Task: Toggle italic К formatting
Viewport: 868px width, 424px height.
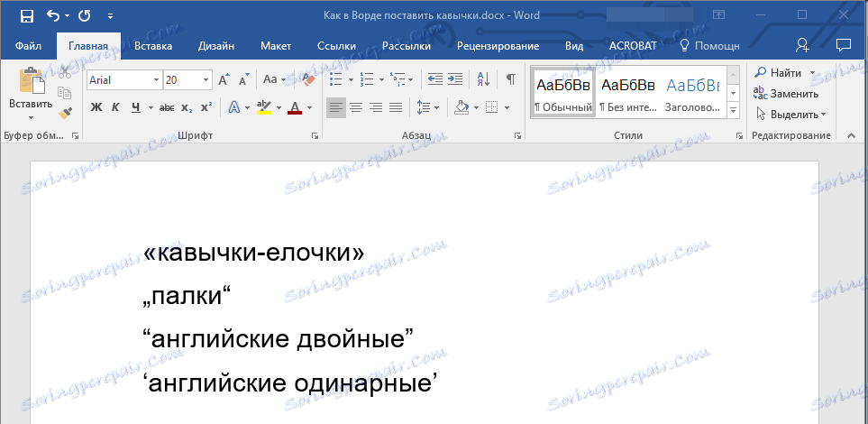Action: click(x=115, y=107)
